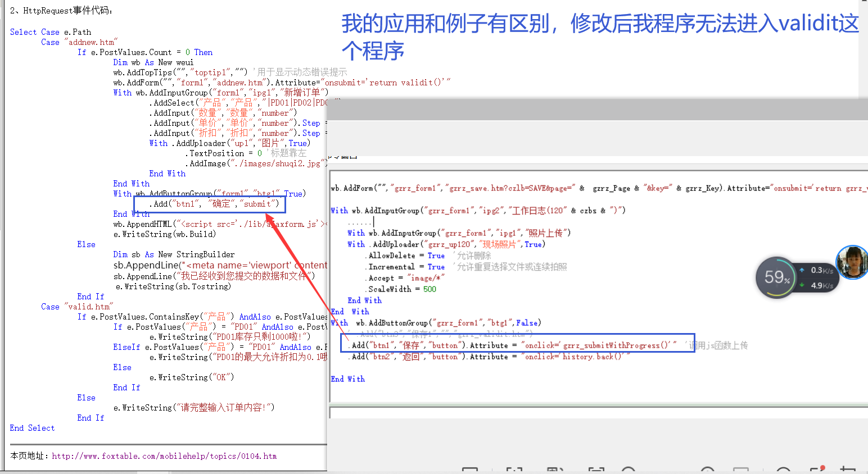Screen dimensions: 868x474
Task: Click the 59% memory usage floating ball
Action: pos(776,277)
